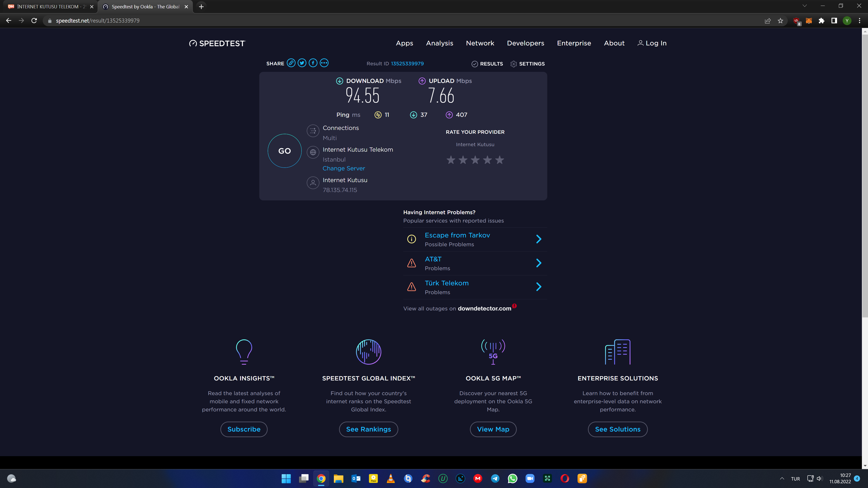Click Change Server link

pos(344,168)
